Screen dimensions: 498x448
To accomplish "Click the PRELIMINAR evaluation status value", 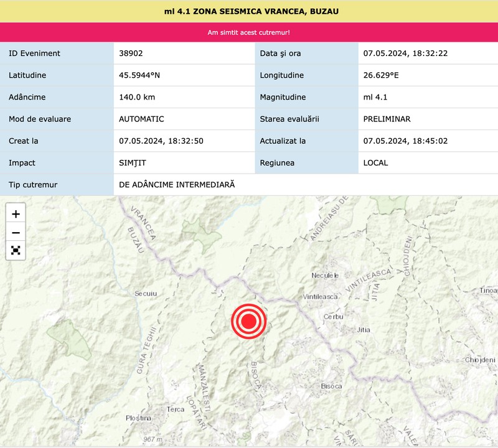I will [387, 119].
